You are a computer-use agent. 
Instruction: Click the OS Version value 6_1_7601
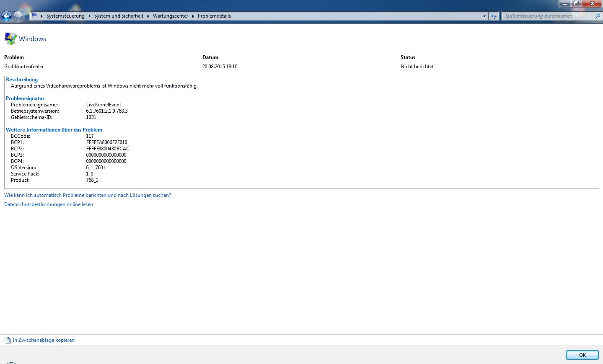[96, 168]
